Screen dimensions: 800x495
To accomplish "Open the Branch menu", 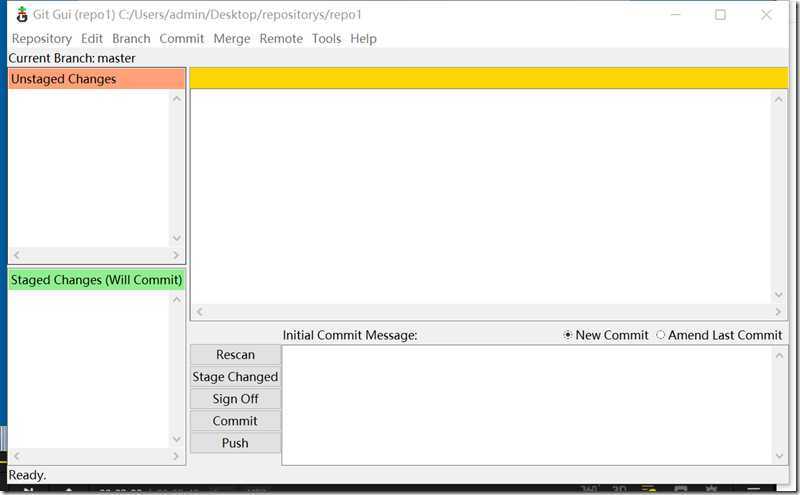I will coord(131,39).
